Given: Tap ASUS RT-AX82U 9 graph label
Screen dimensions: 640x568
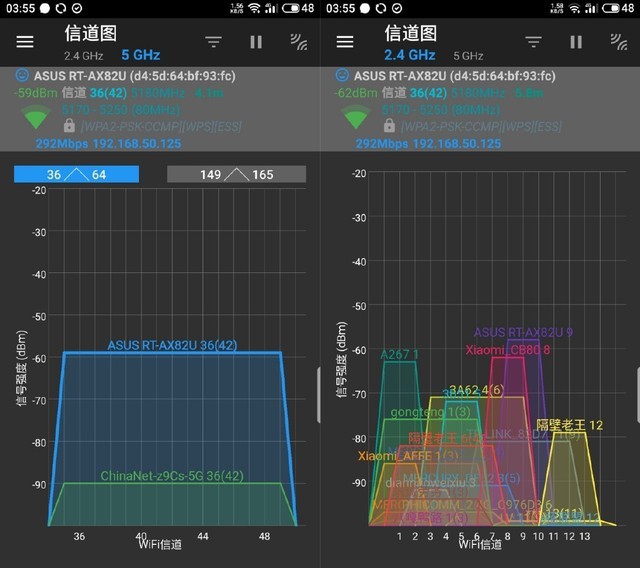Looking at the screenshot, I should point(523,332).
